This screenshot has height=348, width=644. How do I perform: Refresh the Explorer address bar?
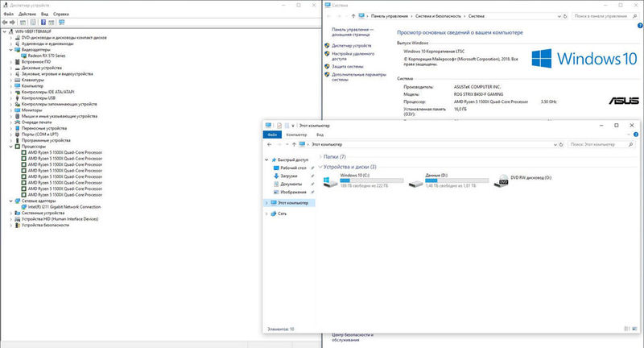(561, 145)
